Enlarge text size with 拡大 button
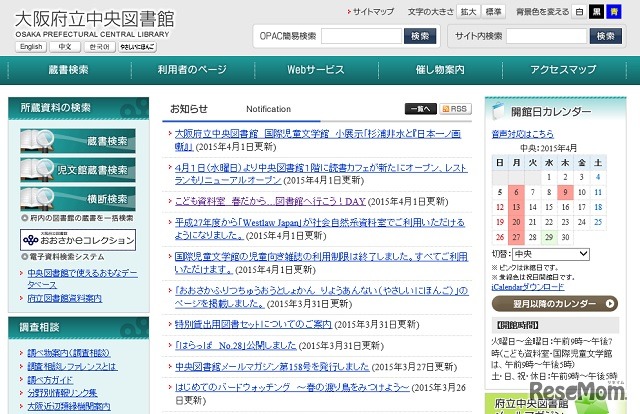 coord(469,12)
